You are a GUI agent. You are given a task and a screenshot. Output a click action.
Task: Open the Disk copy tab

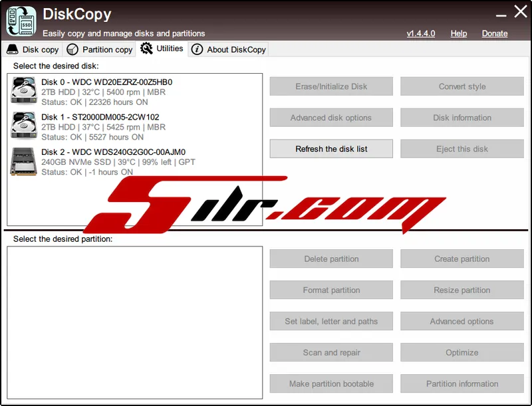pyautogui.click(x=33, y=49)
